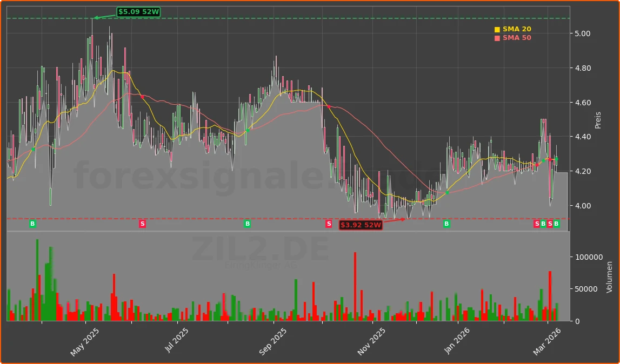
Task: Click the green B marker below September 2025
Action: click(247, 223)
